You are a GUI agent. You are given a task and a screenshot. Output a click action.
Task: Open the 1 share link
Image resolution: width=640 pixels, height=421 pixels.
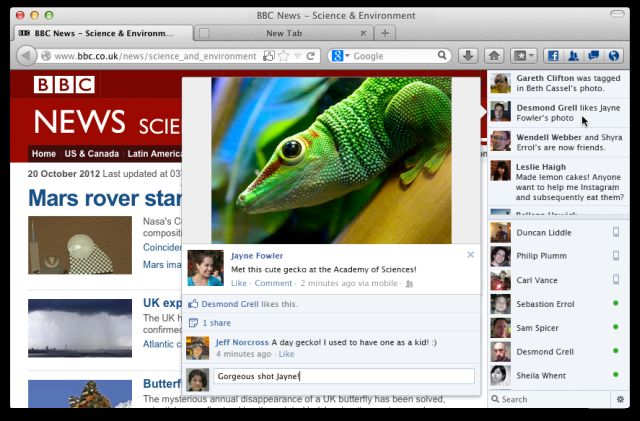(216, 323)
